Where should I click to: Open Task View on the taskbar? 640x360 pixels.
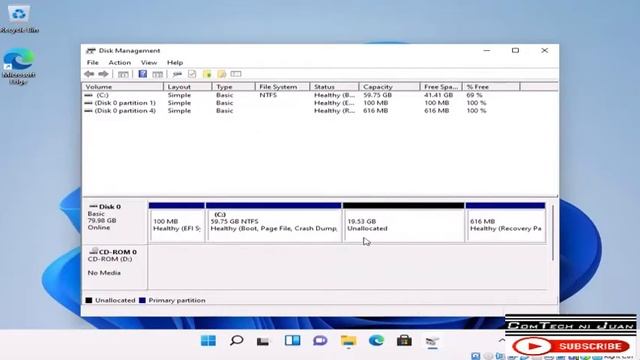pos(263,340)
